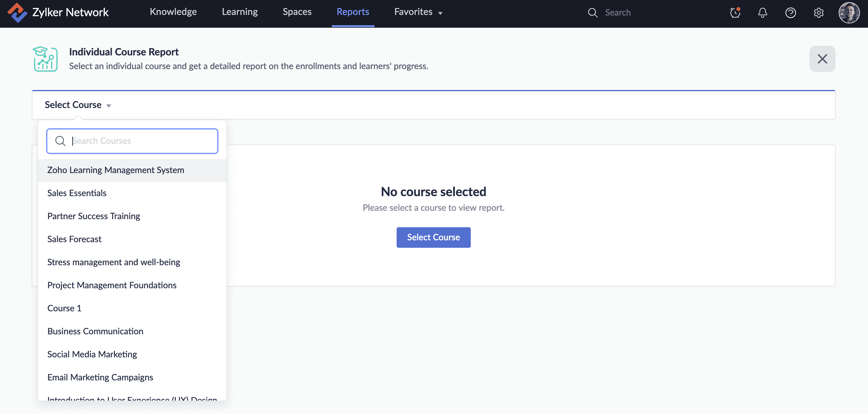Switch to the Knowledge tab
This screenshot has width=868, height=414.
pyautogui.click(x=173, y=12)
